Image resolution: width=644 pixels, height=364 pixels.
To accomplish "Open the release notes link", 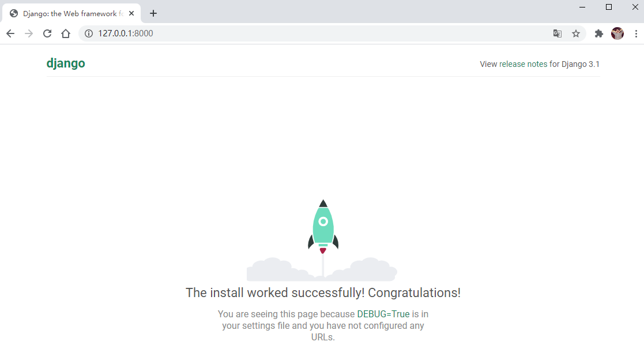I will 524,64.
